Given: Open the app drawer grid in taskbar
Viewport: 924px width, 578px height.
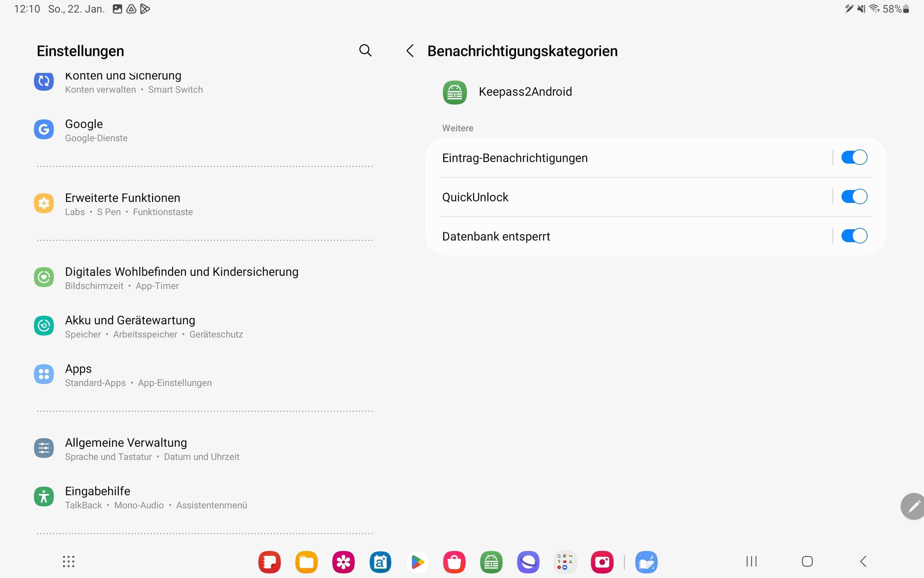Looking at the screenshot, I should point(68,562).
